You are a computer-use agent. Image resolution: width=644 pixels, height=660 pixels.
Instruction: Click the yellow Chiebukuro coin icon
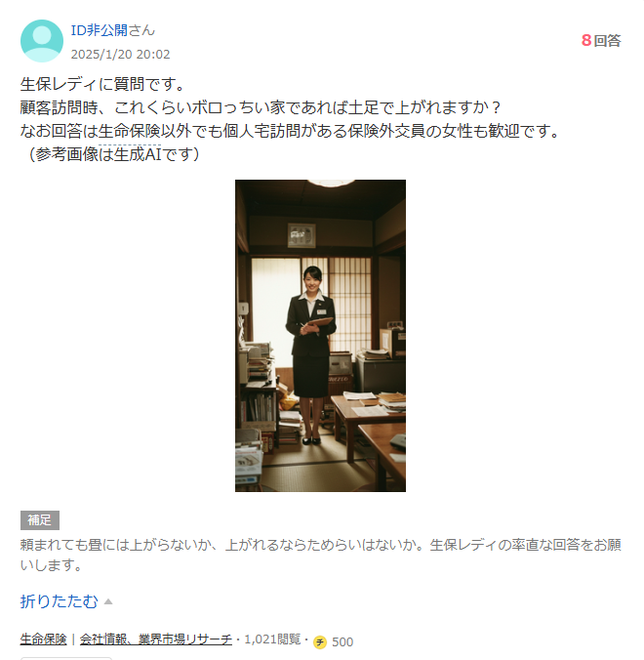(x=320, y=641)
